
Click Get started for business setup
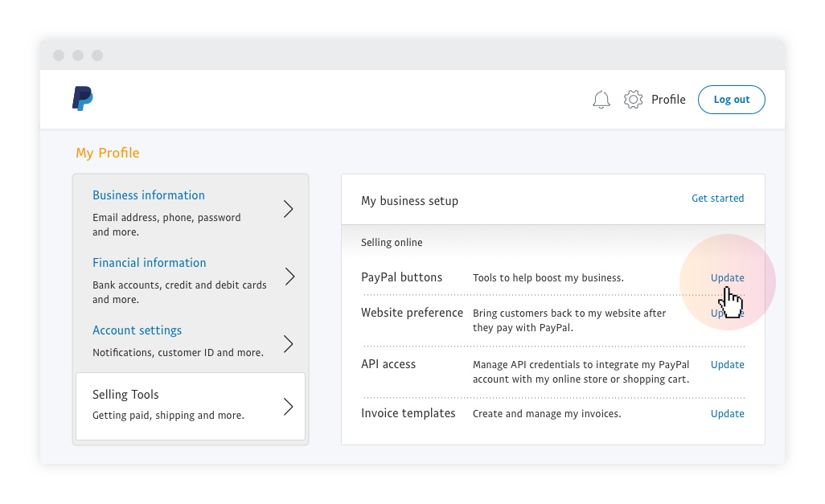pos(717,199)
